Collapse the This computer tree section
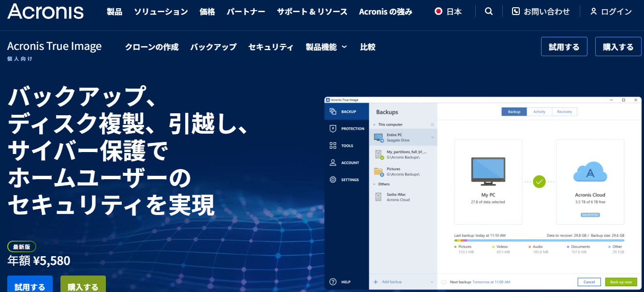Image resolution: width=644 pixels, height=292 pixels. (x=374, y=125)
